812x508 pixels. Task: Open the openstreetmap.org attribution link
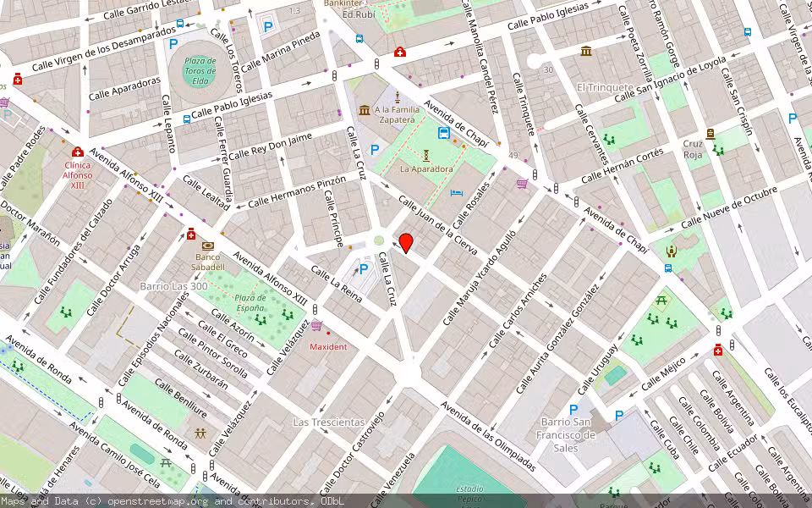click(152, 500)
